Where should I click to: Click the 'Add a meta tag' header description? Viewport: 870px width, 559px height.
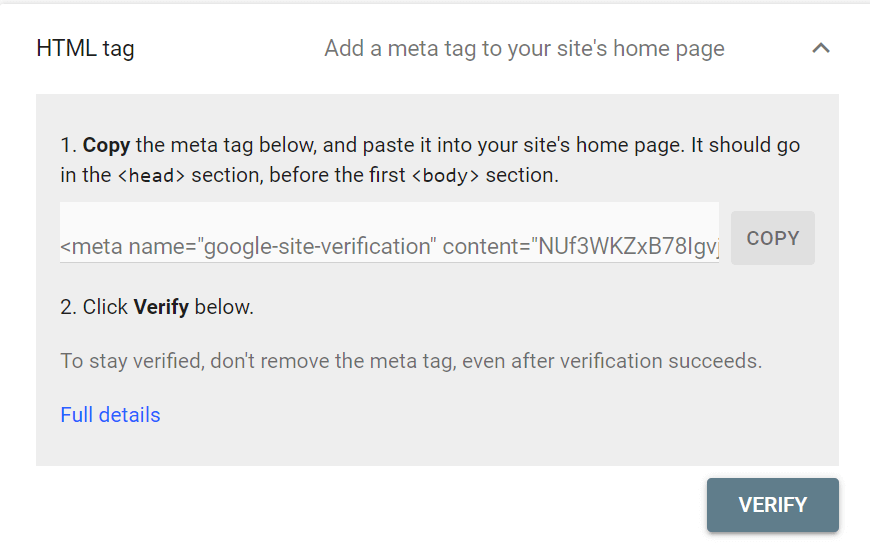tap(524, 48)
